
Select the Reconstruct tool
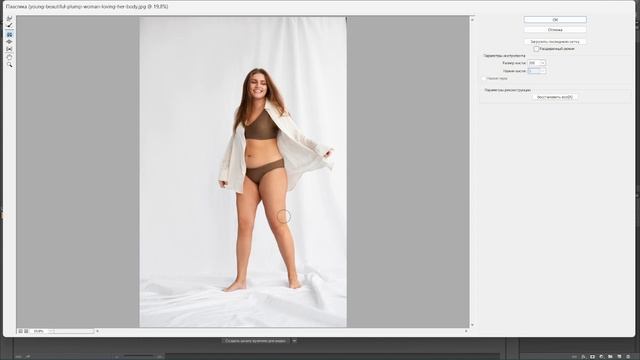(x=9, y=25)
